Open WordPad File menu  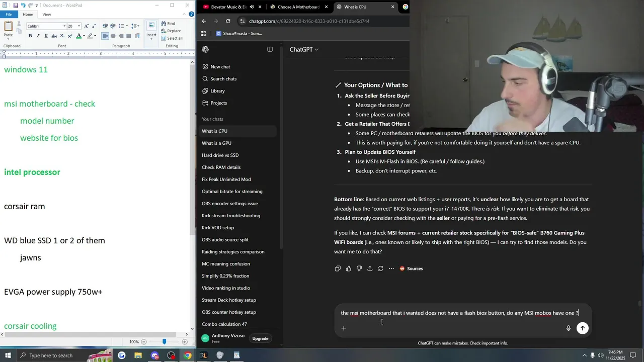click(9, 14)
